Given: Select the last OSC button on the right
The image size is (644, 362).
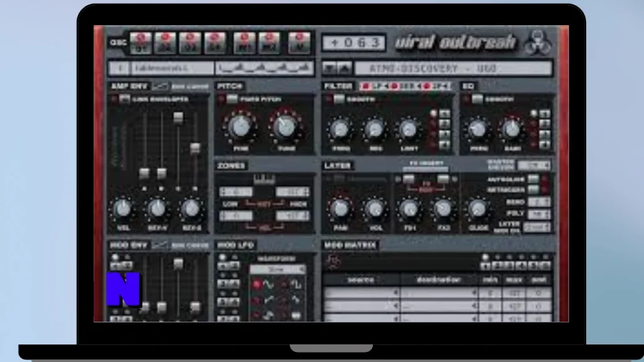Looking at the screenshot, I should click(x=299, y=43).
